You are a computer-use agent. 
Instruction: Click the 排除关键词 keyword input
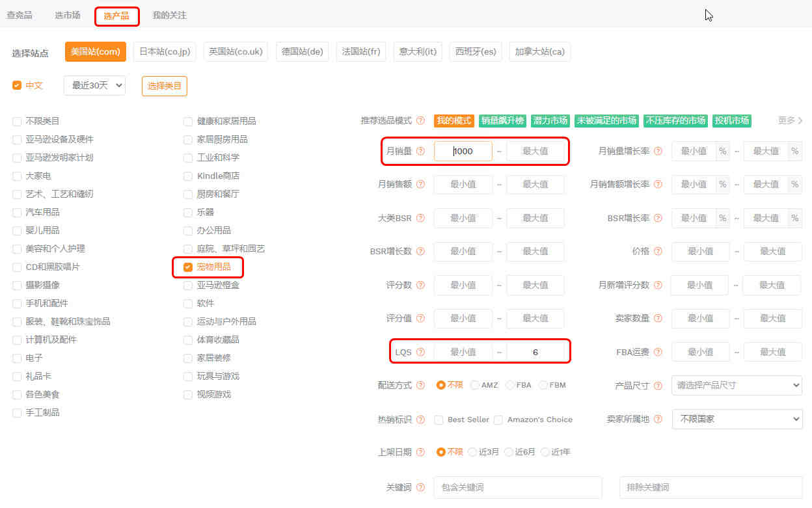711,487
